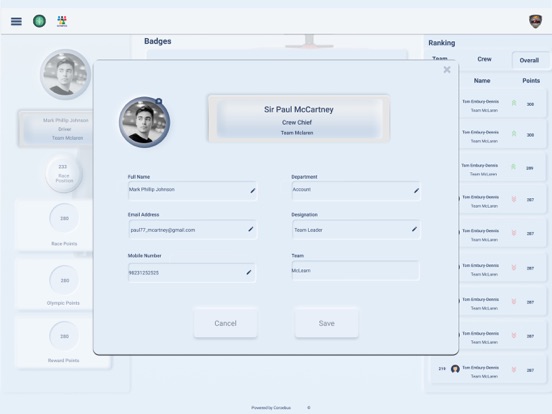Click the Powered by footer text
This screenshot has width=552, height=414.
point(271,408)
